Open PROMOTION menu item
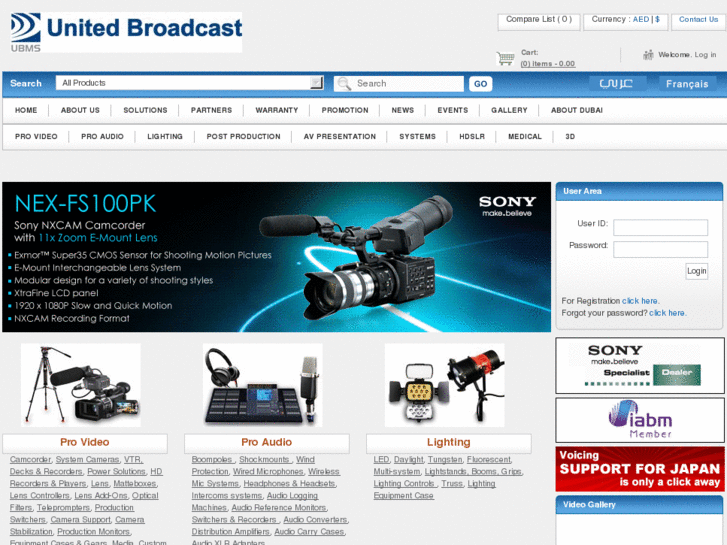This screenshot has width=727, height=545. coord(345,110)
